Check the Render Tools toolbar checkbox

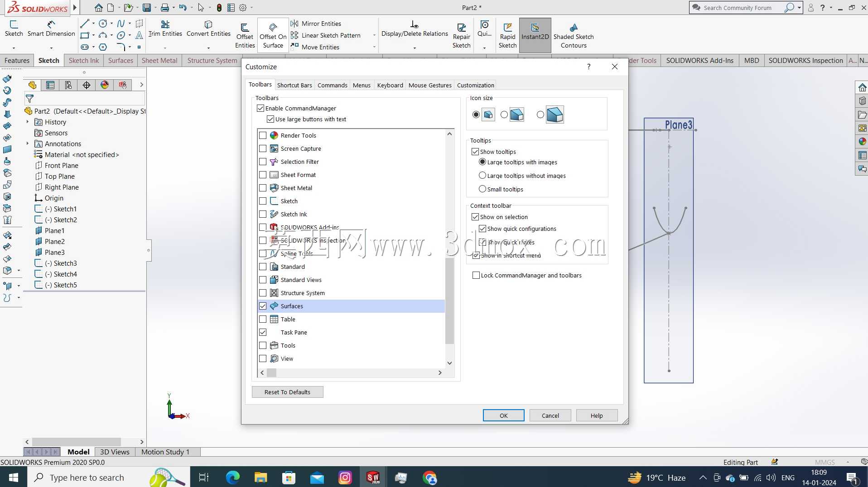pyautogui.click(x=263, y=135)
